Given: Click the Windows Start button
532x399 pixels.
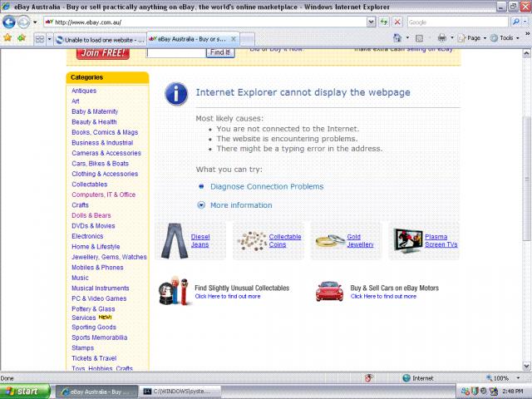Looking at the screenshot, I should click(x=22, y=391).
